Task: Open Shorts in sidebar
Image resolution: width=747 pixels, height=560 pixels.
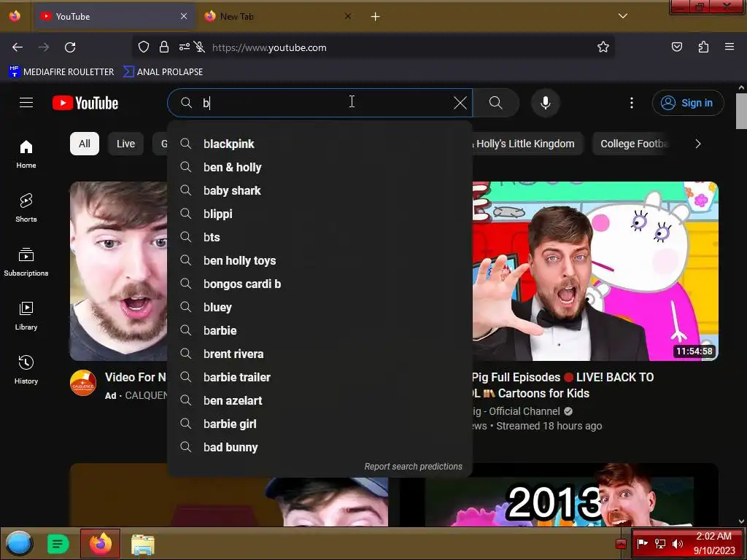Action: [x=26, y=208]
